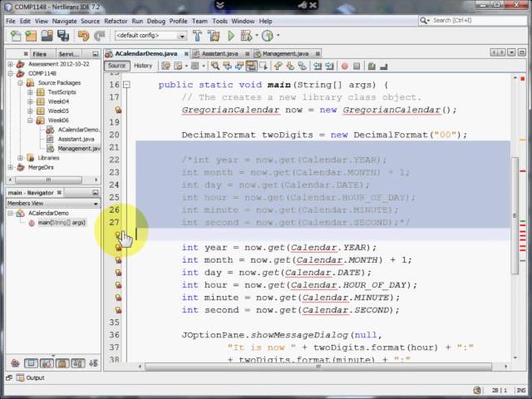Start macro recording with red circle icon
Screen dimensions: 532x399
(344, 66)
